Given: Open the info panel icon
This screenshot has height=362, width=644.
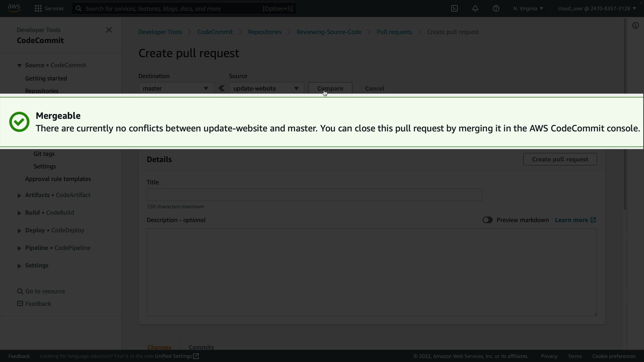Looking at the screenshot, I should (636, 26).
